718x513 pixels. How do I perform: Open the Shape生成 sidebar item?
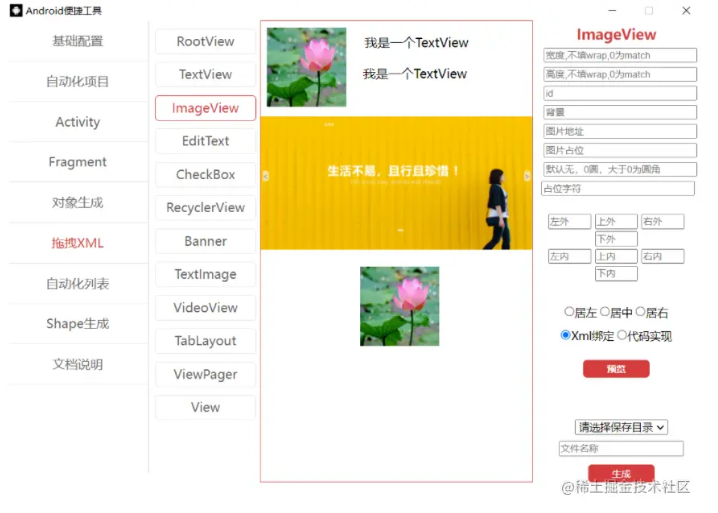pos(77,324)
